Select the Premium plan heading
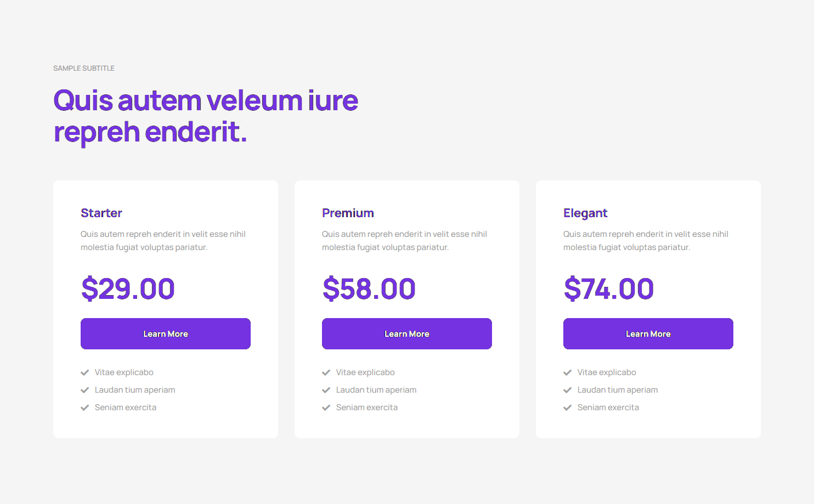 coord(348,213)
